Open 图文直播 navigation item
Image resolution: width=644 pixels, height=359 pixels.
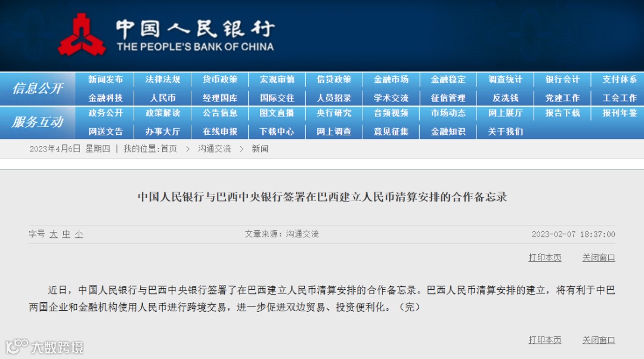click(x=277, y=113)
